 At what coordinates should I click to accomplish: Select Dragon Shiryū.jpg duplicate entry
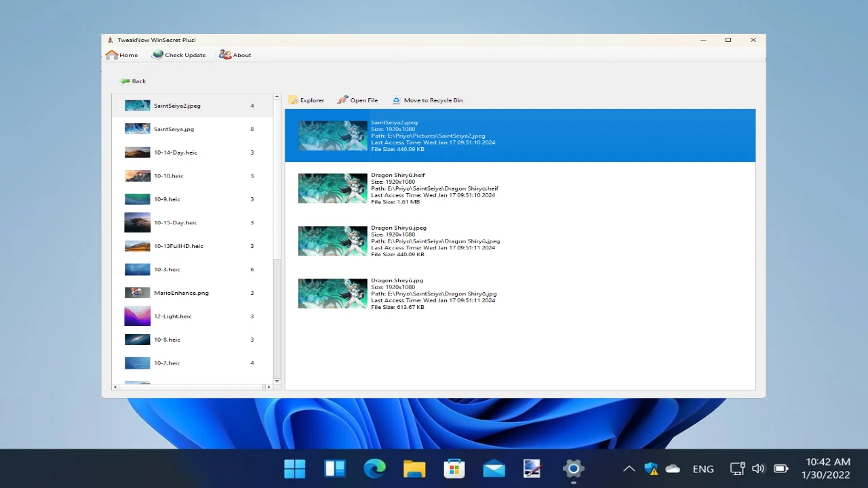(x=520, y=293)
